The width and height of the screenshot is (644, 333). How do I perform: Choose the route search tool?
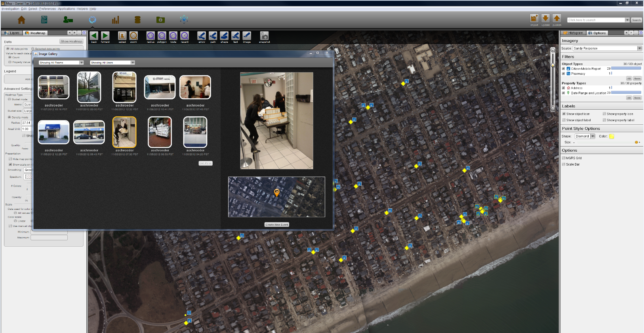173,36
